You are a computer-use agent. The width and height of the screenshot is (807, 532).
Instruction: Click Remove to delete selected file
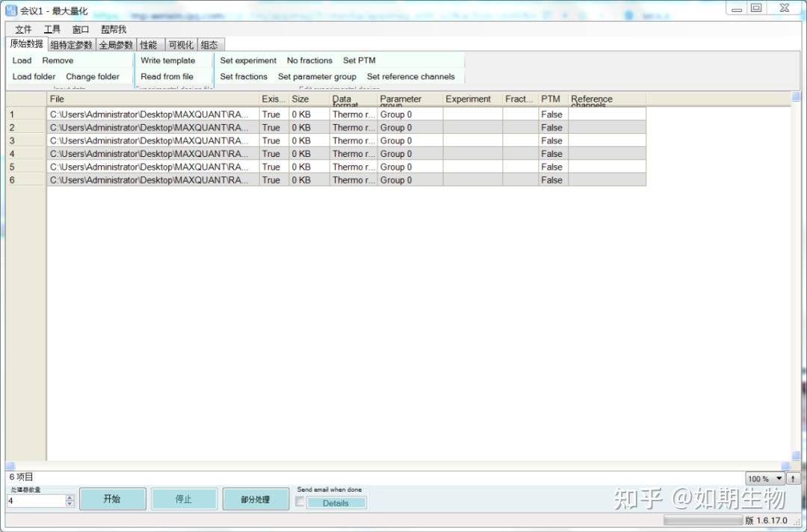[58, 61]
